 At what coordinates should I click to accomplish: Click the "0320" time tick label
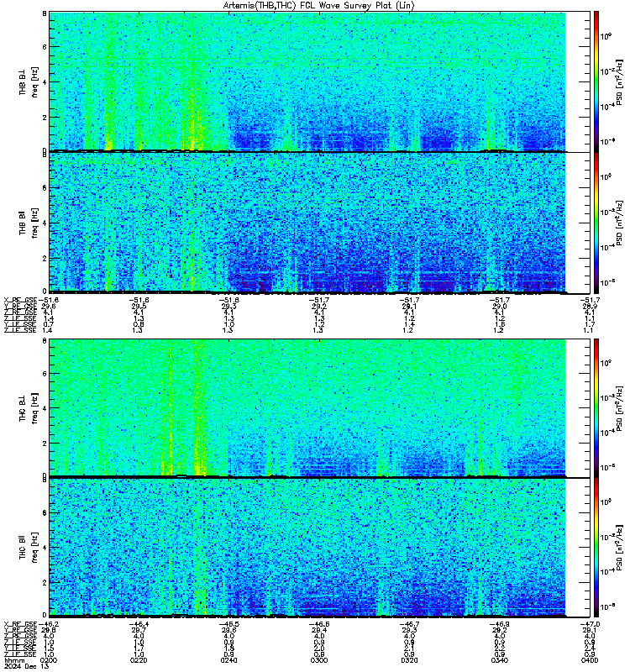(409, 660)
